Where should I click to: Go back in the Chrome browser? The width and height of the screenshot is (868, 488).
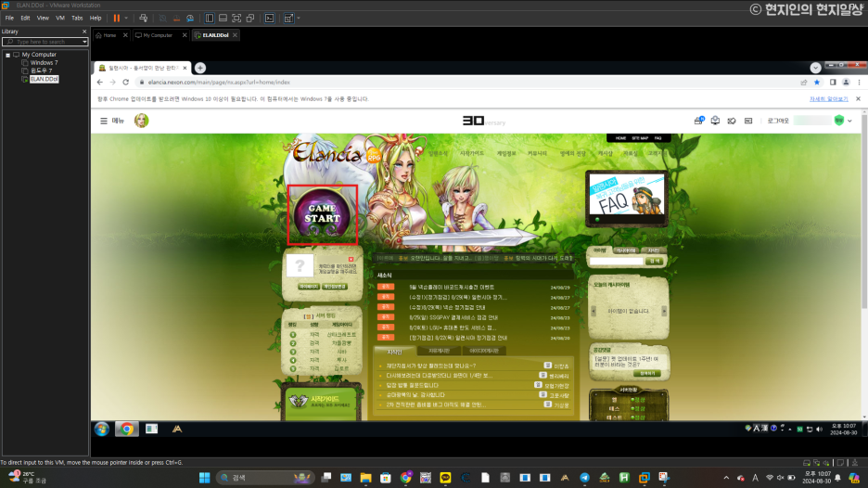click(x=99, y=82)
